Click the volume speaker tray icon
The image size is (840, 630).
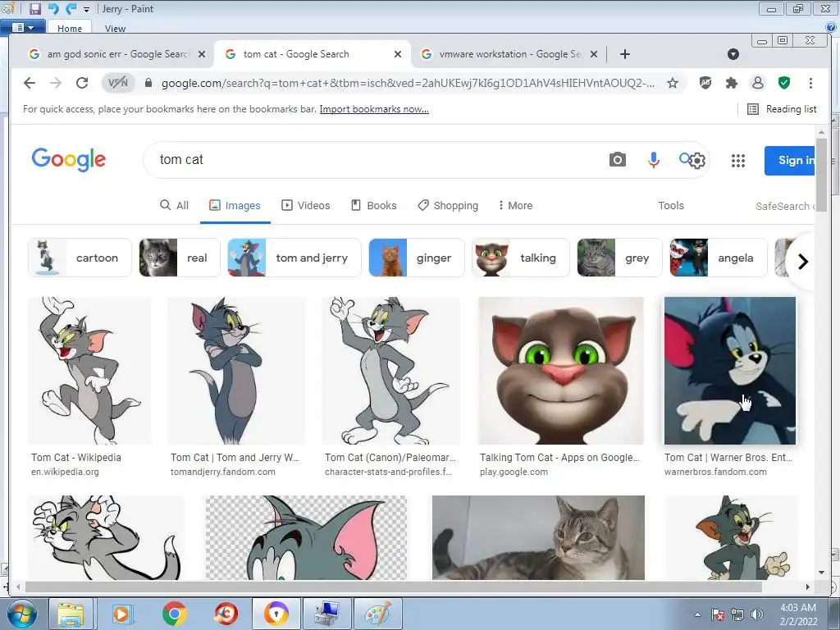[x=757, y=614]
